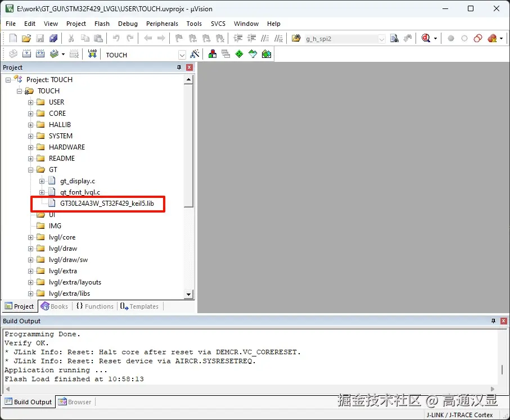
Task: Start the debug session icon
Action: [x=426, y=38]
